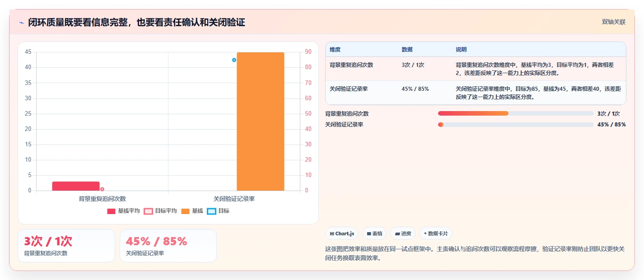Click the right axis value 90
The image size is (644, 280).
point(308,52)
